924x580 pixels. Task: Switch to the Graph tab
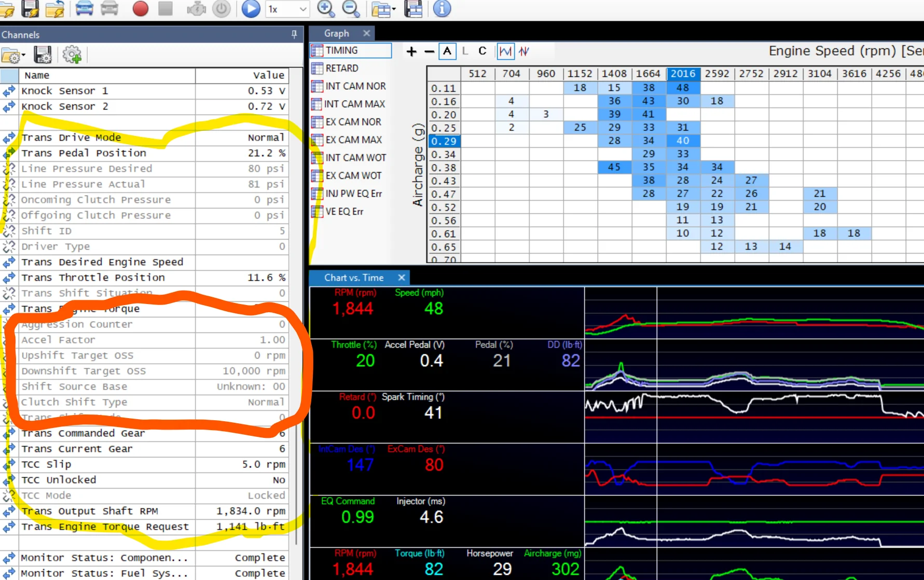(336, 33)
